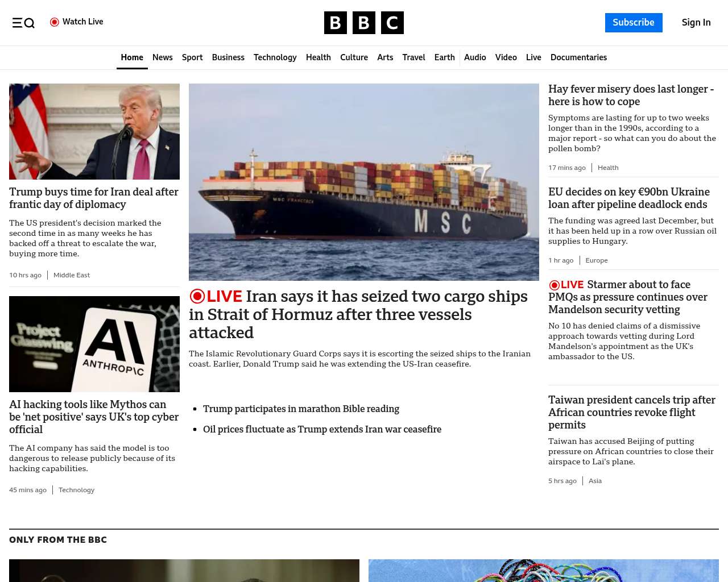
Task: Open EU €90bn Ukraine loan story
Action: click(x=629, y=198)
